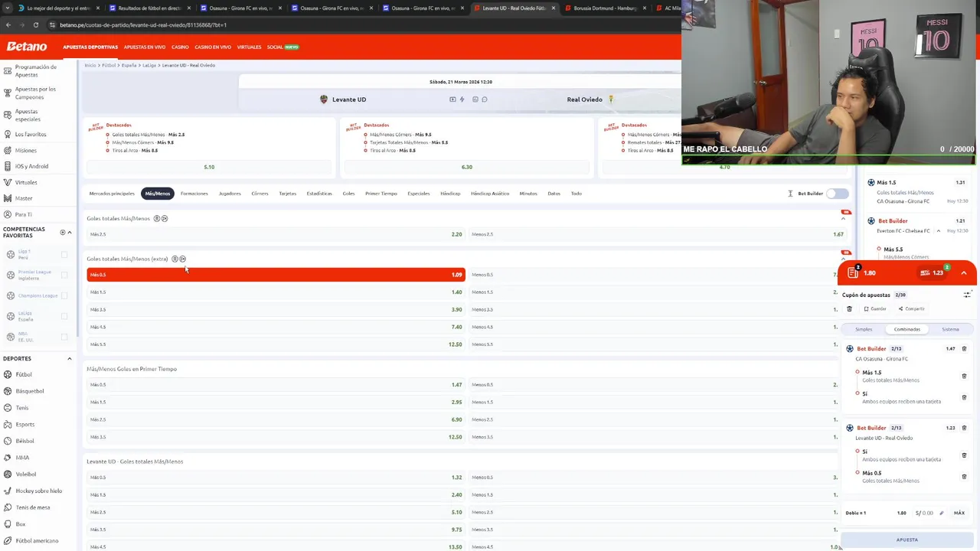Select Básquetbol sport icon
This screenshot has height=551, width=980.
coord(8,391)
